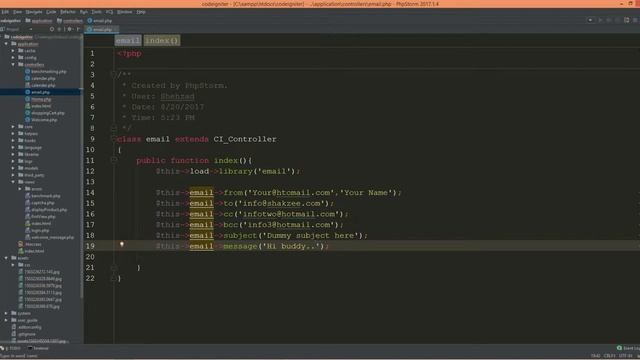Viewport: 640px width, 360px height.
Task: Expand the cache folder
Action: tap(13, 51)
